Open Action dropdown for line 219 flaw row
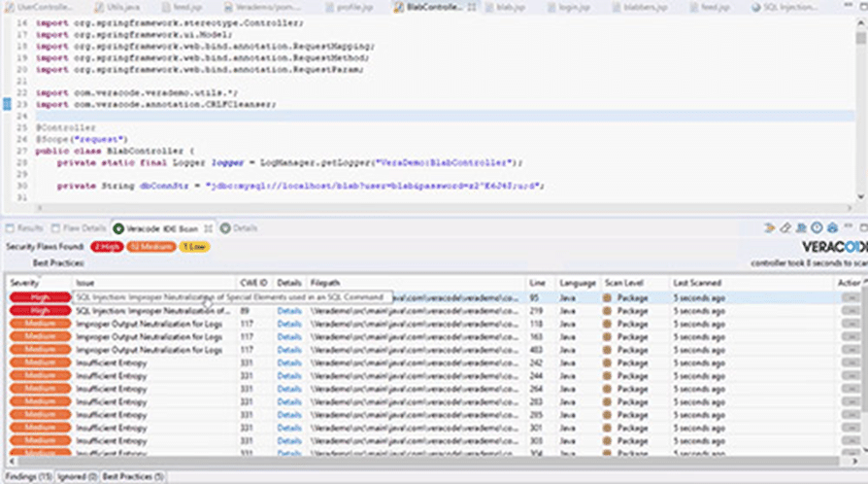Screen dimensions: 868x484 (851, 310)
